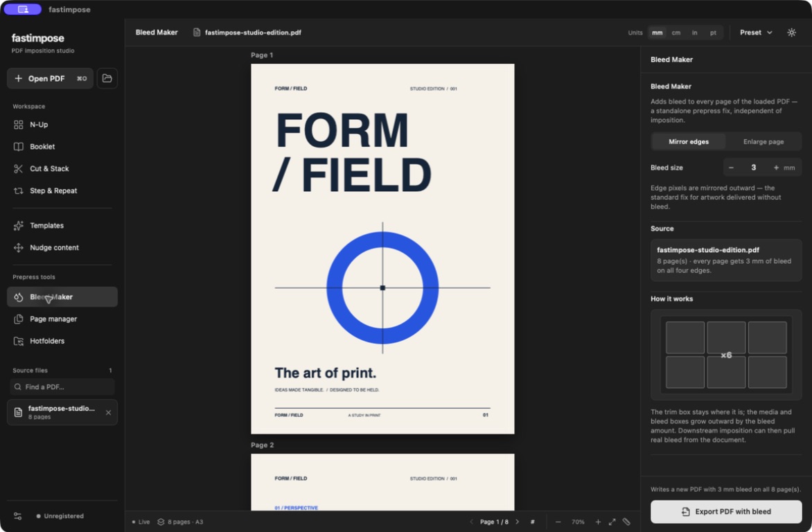Set units to mm
The width and height of the screenshot is (812, 532).
(657, 32)
